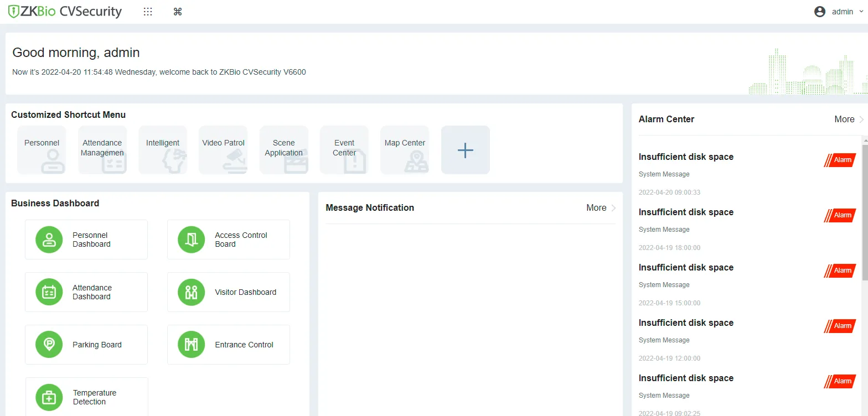Click the Attendance Dashboard calendar icon
Image resolution: width=868 pixels, height=416 pixels.
(49, 292)
